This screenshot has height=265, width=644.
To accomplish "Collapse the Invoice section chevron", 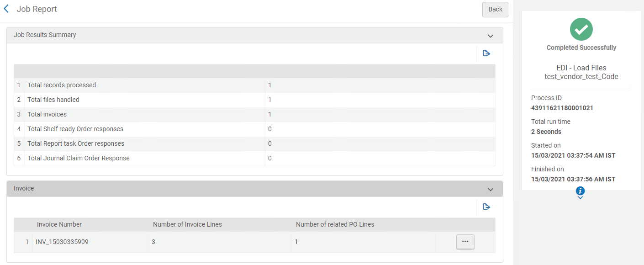I will [491, 189].
